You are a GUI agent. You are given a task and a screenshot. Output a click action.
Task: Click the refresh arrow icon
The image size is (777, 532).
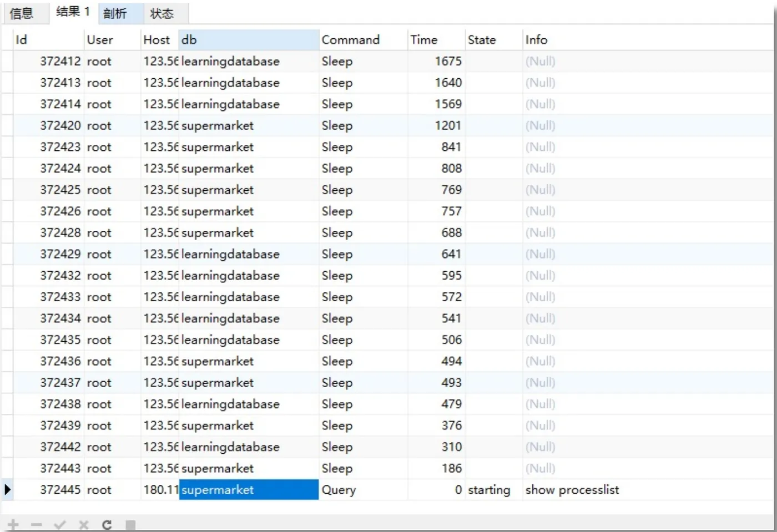tap(107, 524)
